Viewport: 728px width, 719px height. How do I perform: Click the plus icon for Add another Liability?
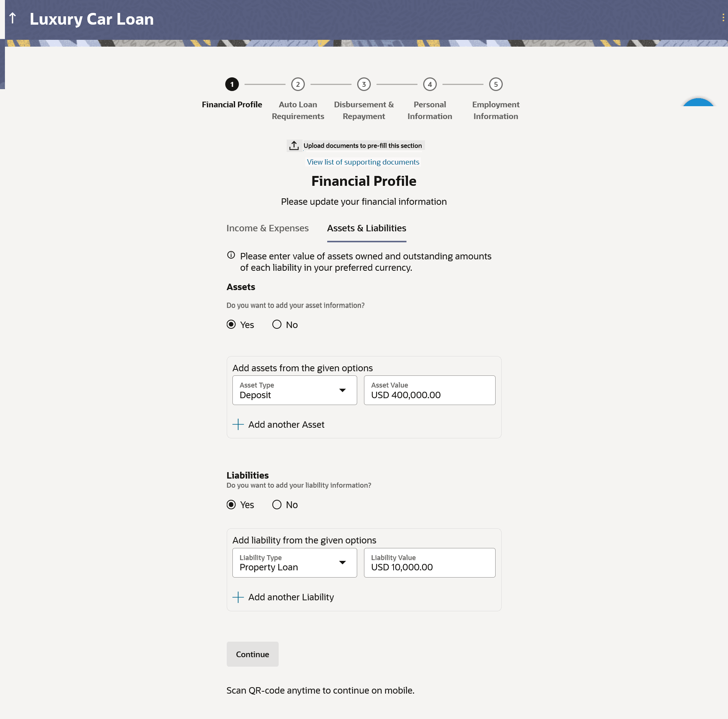coord(238,597)
